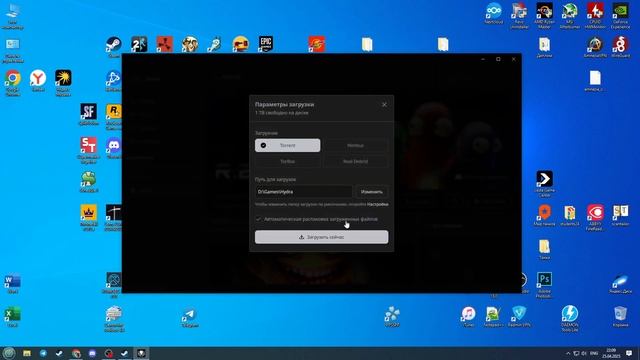Open the Excel shortcut on desktop
640x360 pixels.
13,317
